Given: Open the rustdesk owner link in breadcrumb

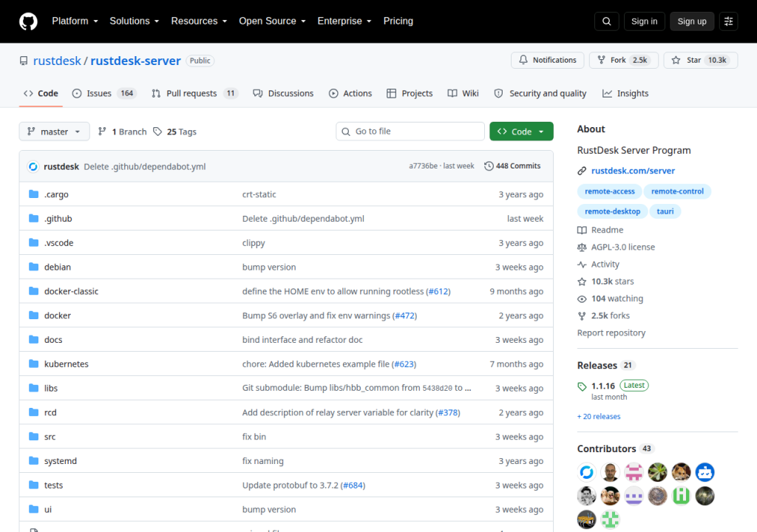Looking at the screenshot, I should [x=57, y=61].
